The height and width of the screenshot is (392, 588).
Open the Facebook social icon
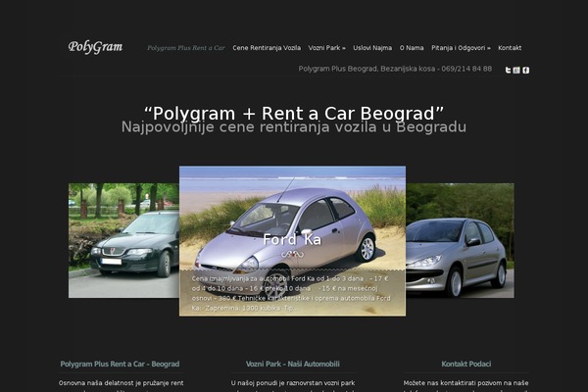coord(525,71)
